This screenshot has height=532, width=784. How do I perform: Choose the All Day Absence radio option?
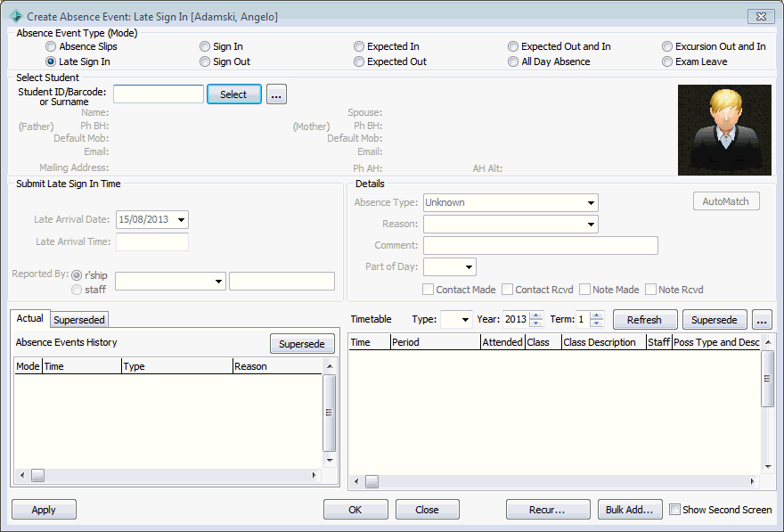513,61
